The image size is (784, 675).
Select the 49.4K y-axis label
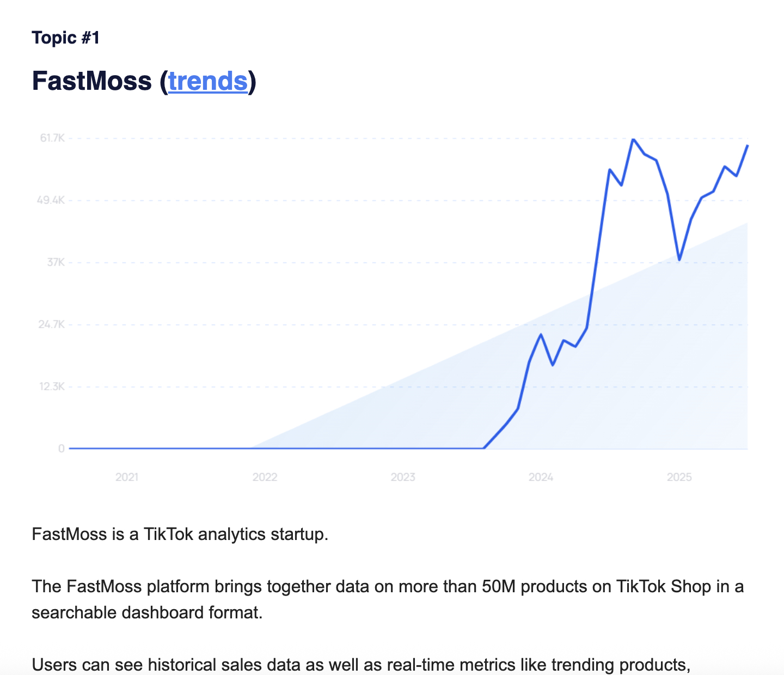[x=51, y=200]
